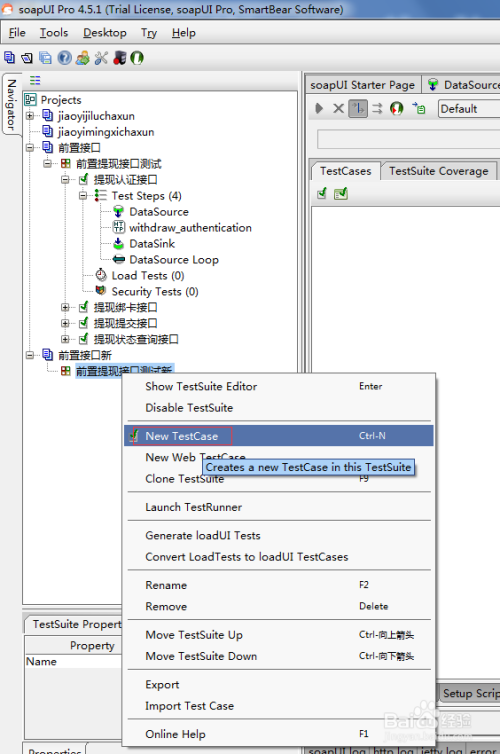
Task: Choose Import Test Case
Action: click(x=278, y=705)
